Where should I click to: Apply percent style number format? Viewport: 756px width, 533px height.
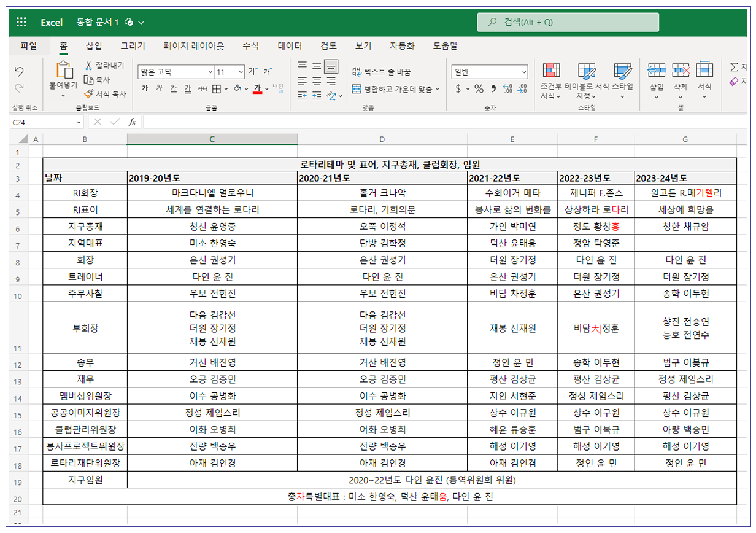point(479,88)
